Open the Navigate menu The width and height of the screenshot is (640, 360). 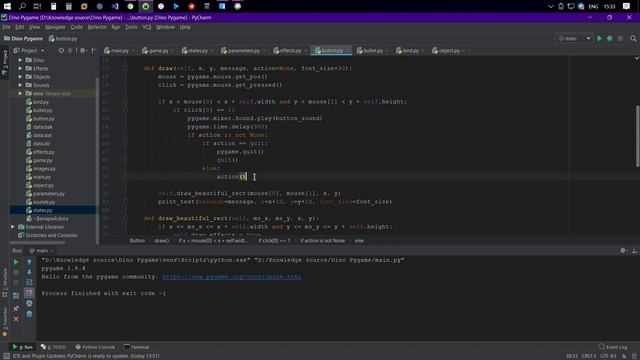click(55, 27)
